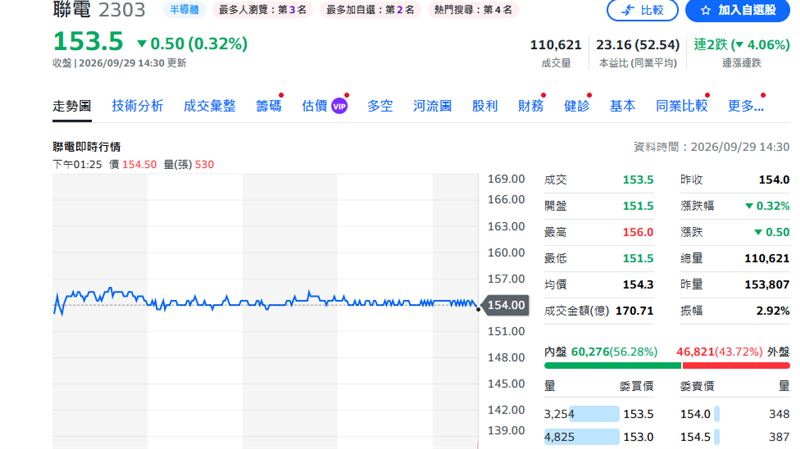
Task: Click the 最低 151.5 value
Action: (638, 258)
